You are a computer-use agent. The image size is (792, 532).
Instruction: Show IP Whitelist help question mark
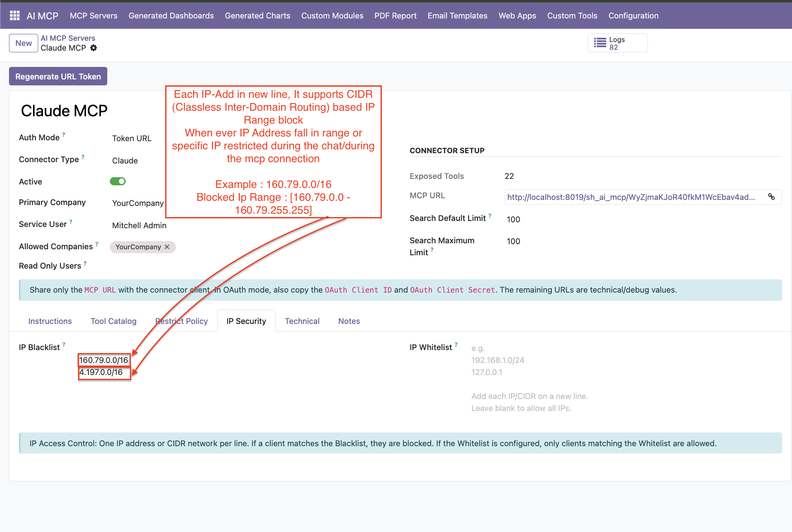[x=456, y=345]
